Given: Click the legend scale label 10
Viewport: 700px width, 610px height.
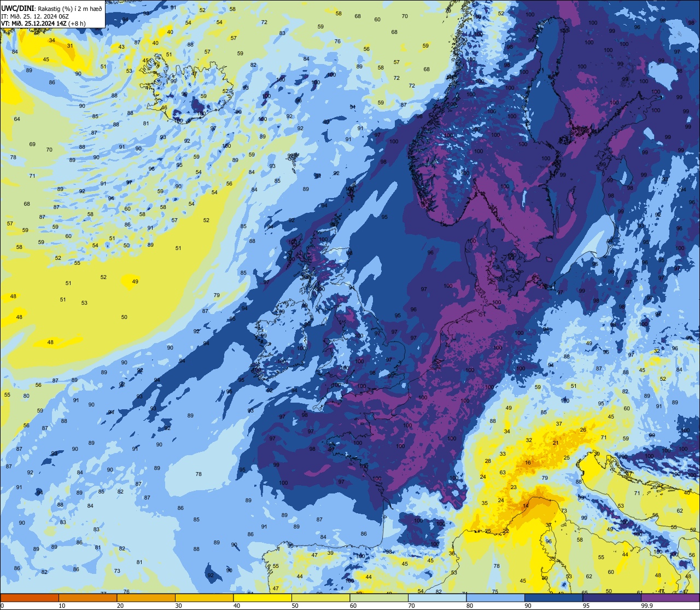Looking at the screenshot, I should pos(62,606).
